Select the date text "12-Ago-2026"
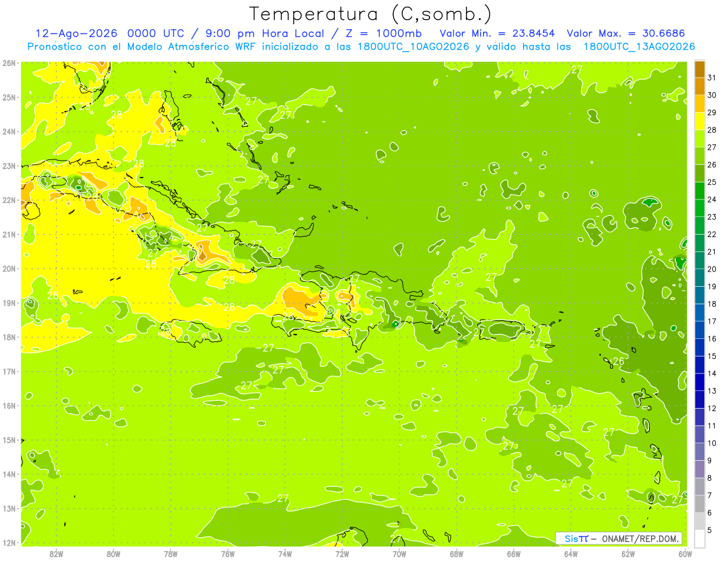Viewport: 728px width, 562px height. tap(76, 33)
